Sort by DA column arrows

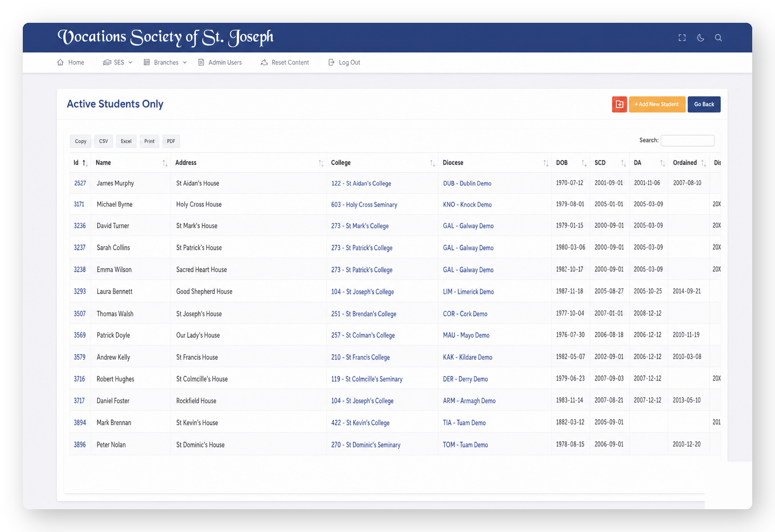point(662,163)
